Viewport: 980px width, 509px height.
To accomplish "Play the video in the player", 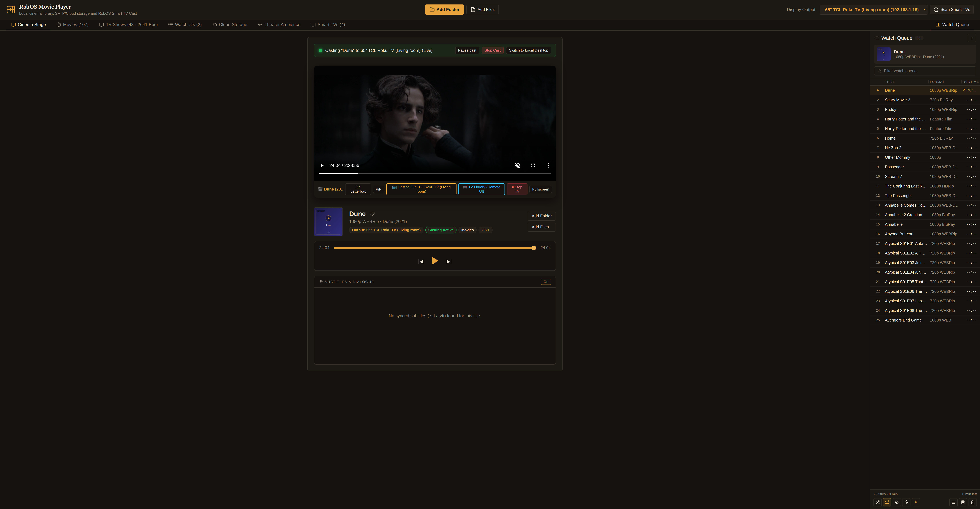I will [322, 166].
